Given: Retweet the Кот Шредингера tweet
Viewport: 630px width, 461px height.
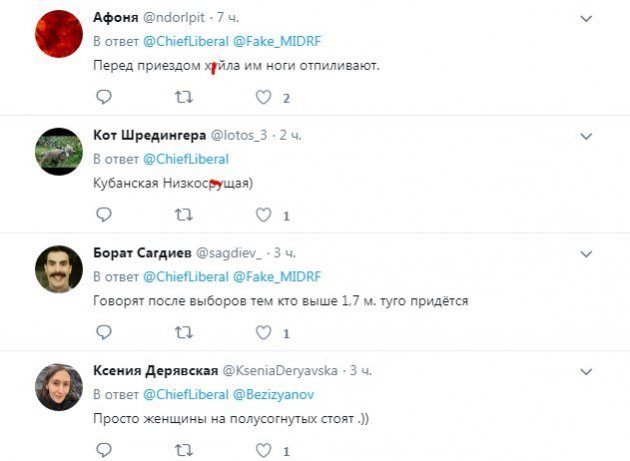Looking at the screenshot, I should click(x=184, y=215).
